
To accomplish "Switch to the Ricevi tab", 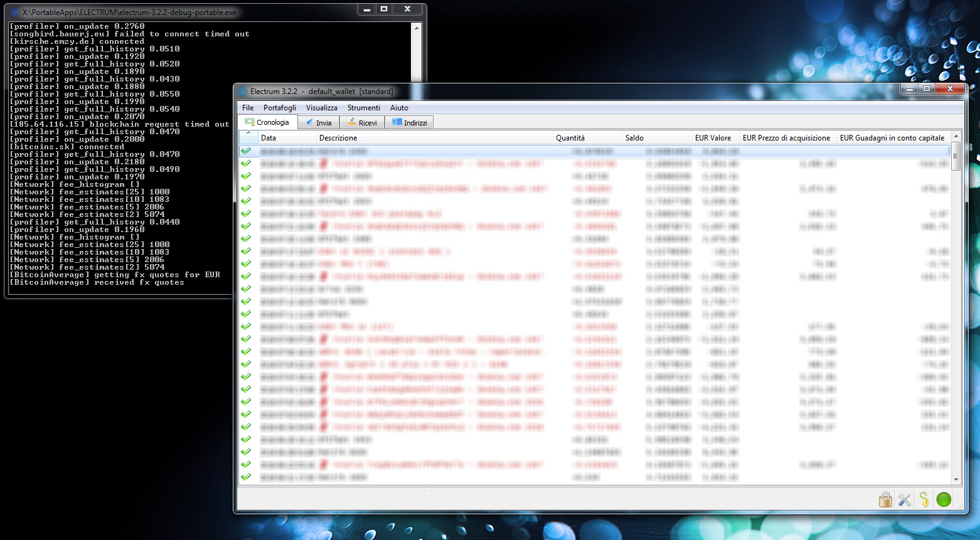I will click(x=363, y=123).
